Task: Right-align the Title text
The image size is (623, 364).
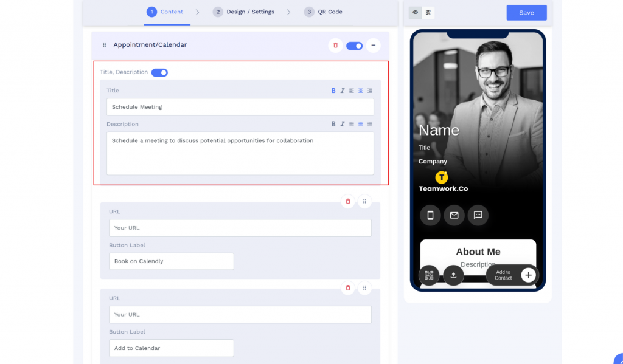Action: point(370,91)
